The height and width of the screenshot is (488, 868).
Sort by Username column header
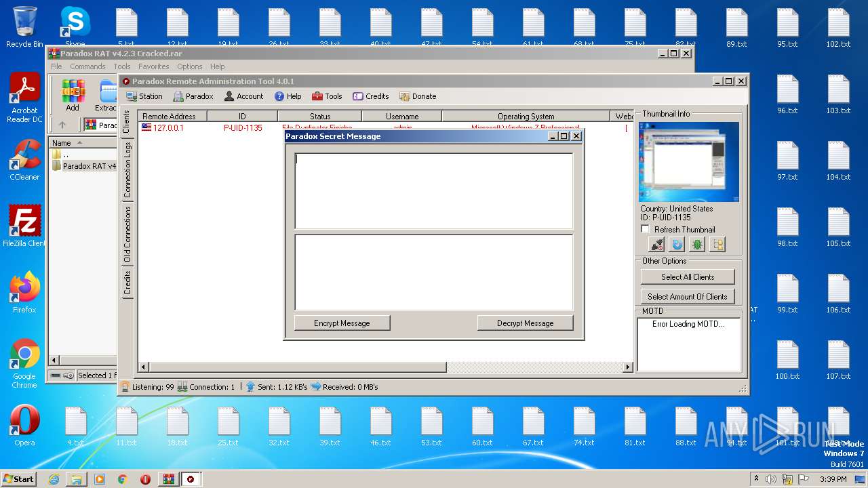[x=402, y=117]
